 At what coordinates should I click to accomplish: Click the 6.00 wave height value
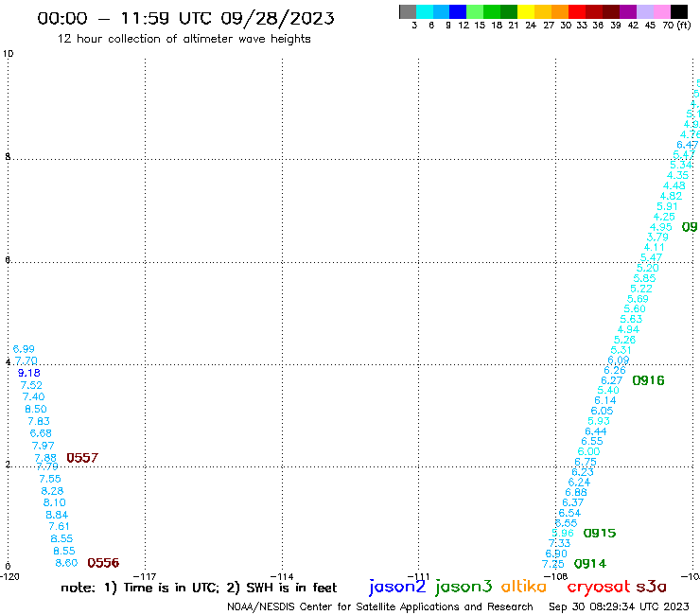point(588,451)
